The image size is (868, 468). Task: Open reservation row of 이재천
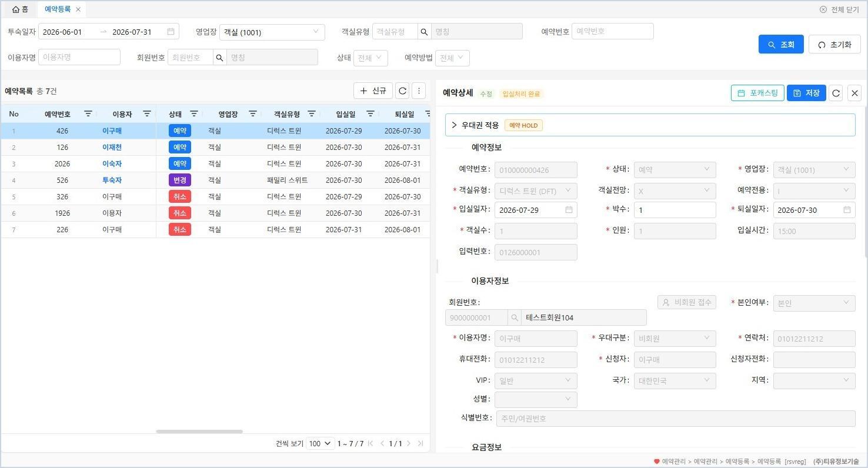pyautogui.click(x=215, y=147)
